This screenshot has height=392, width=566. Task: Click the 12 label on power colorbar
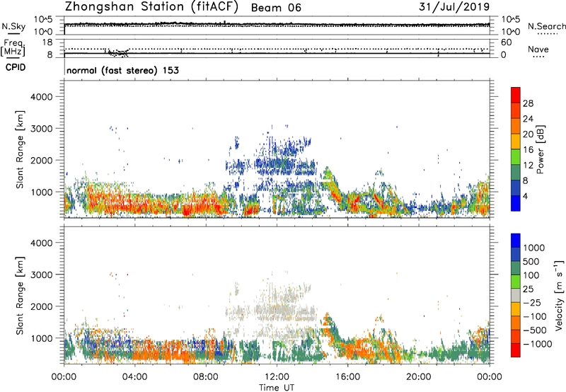point(528,166)
